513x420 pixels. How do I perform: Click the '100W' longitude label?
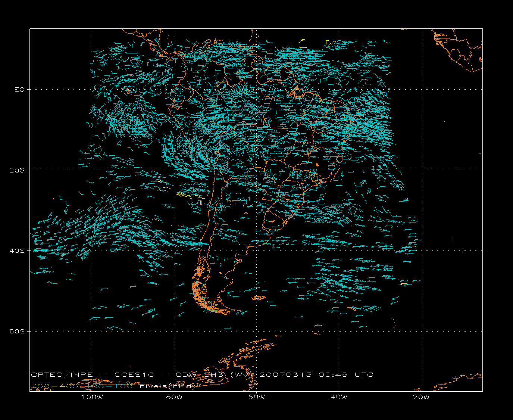(92, 397)
